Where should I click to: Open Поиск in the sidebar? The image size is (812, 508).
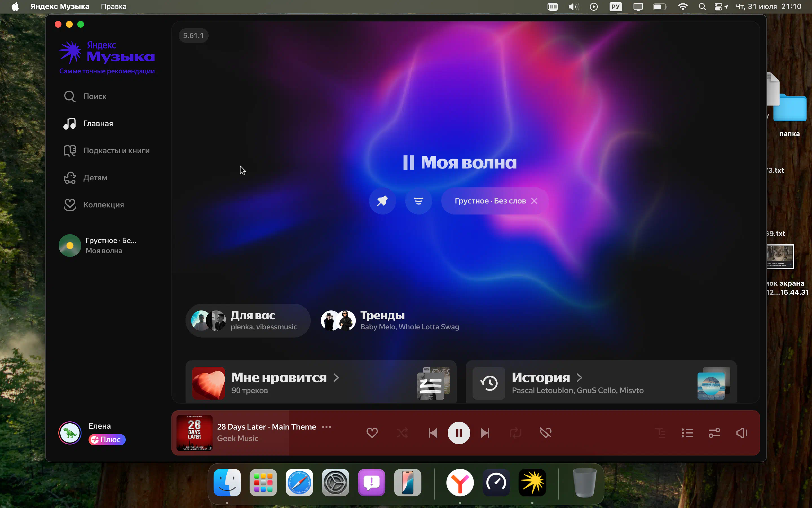click(x=85, y=97)
